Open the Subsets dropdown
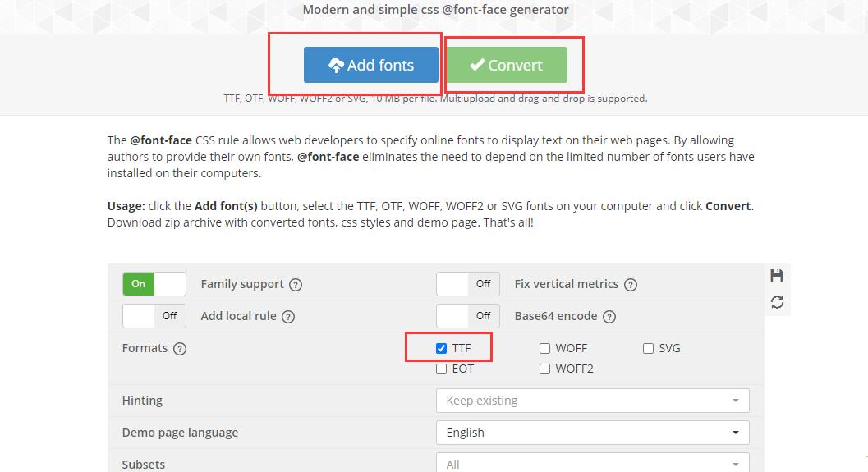868x472 pixels. [x=592, y=464]
